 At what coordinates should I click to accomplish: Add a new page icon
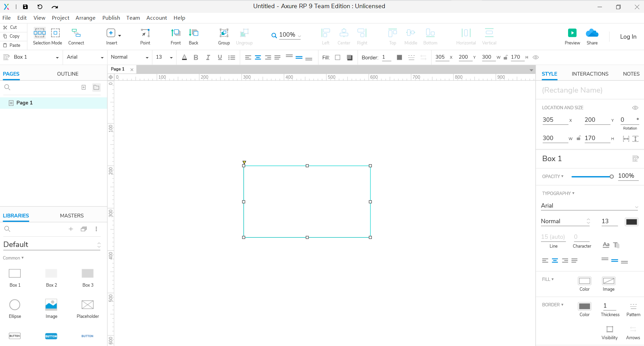pyautogui.click(x=84, y=87)
